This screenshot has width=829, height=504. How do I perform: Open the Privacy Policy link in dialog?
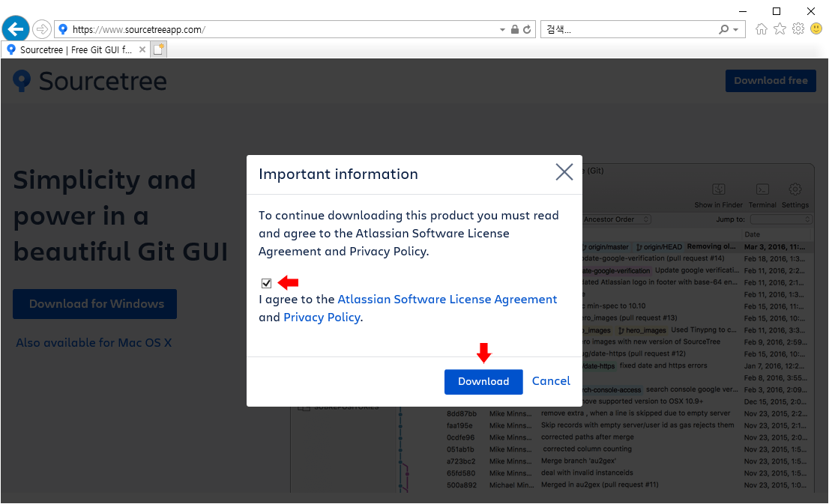click(322, 317)
